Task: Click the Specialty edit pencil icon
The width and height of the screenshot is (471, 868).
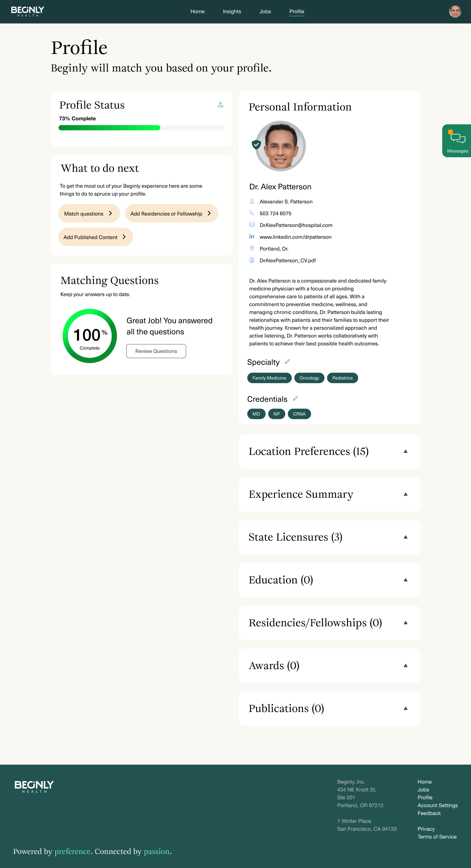Action: tap(288, 361)
